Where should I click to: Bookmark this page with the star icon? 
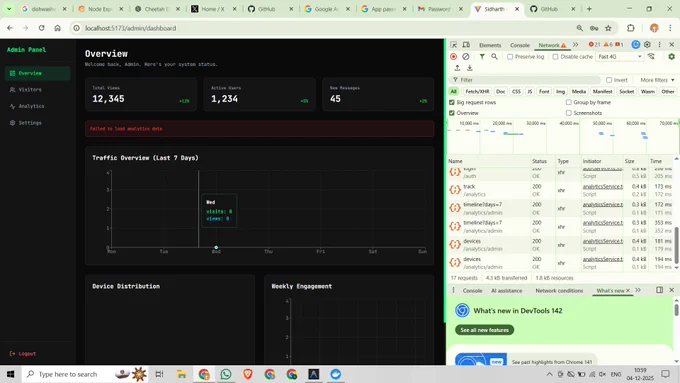pos(608,28)
